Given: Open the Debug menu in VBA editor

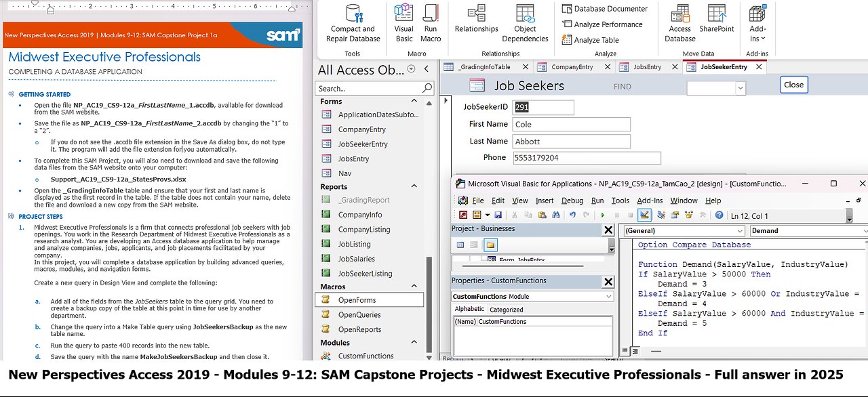Looking at the screenshot, I should [572, 201].
